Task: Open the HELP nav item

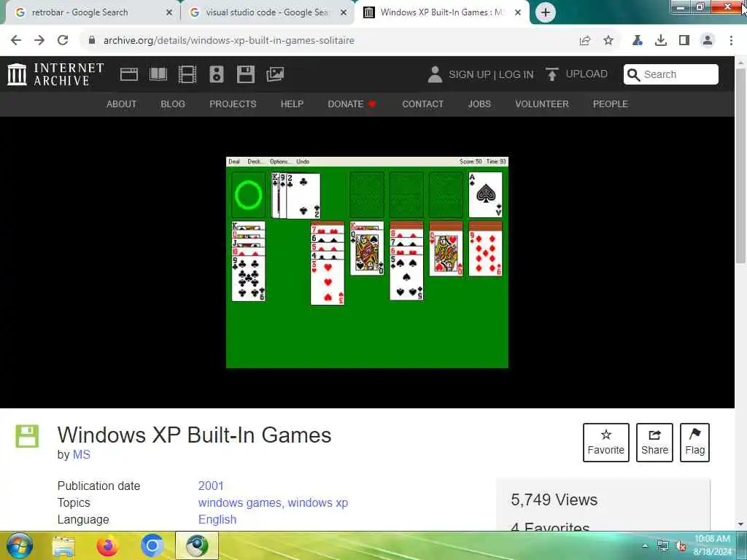Action: [292, 104]
